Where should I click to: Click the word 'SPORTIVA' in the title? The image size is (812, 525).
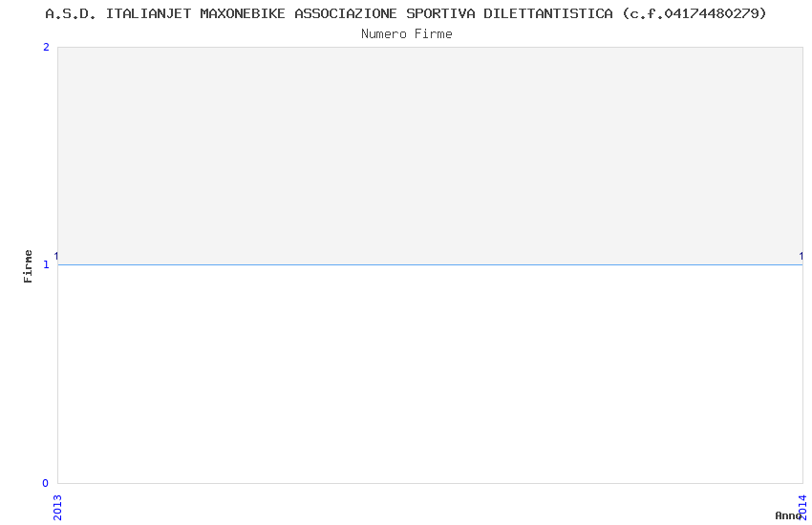click(x=440, y=13)
